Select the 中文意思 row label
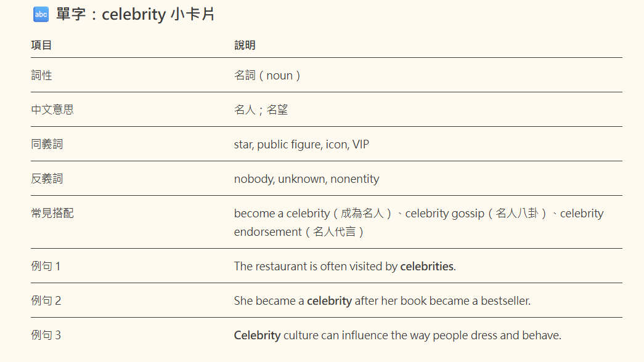Screen dimensions: 644x362 pyautogui.click(x=52, y=110)
